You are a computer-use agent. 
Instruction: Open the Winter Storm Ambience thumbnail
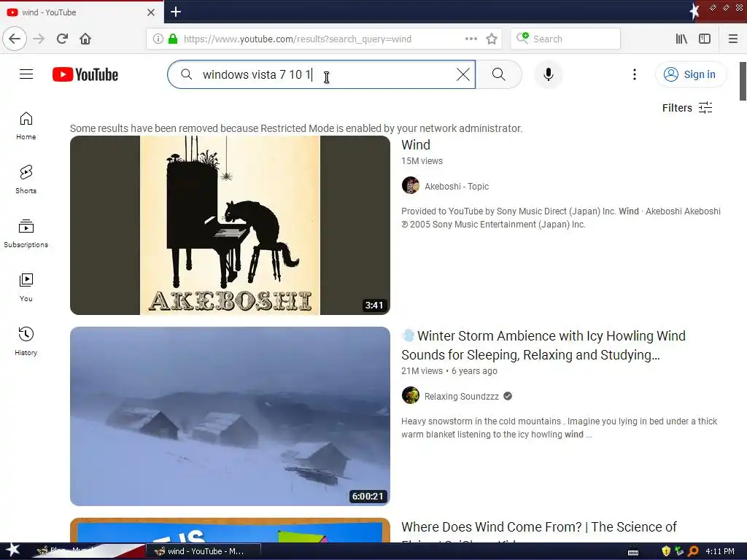point(230,416)
